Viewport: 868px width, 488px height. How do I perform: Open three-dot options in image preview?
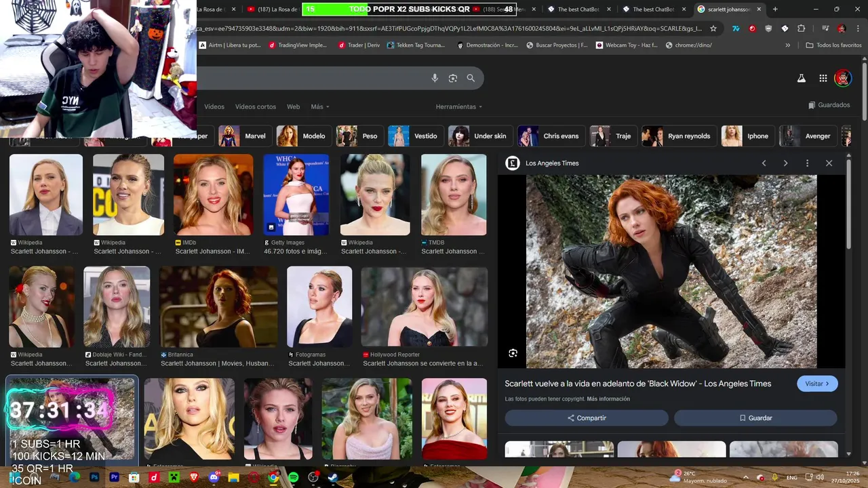pos(807,163)
